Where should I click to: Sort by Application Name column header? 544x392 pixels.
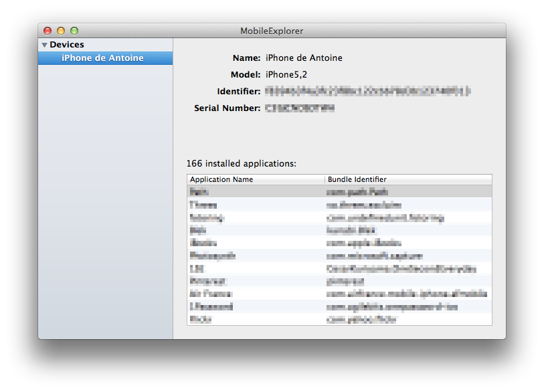(x=256, y=179)
